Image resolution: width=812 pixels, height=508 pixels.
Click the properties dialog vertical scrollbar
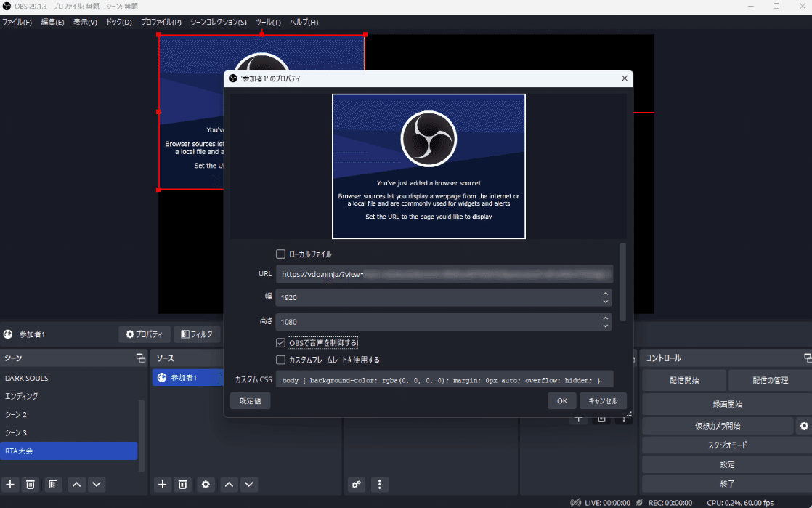click(x=623, y=283)
